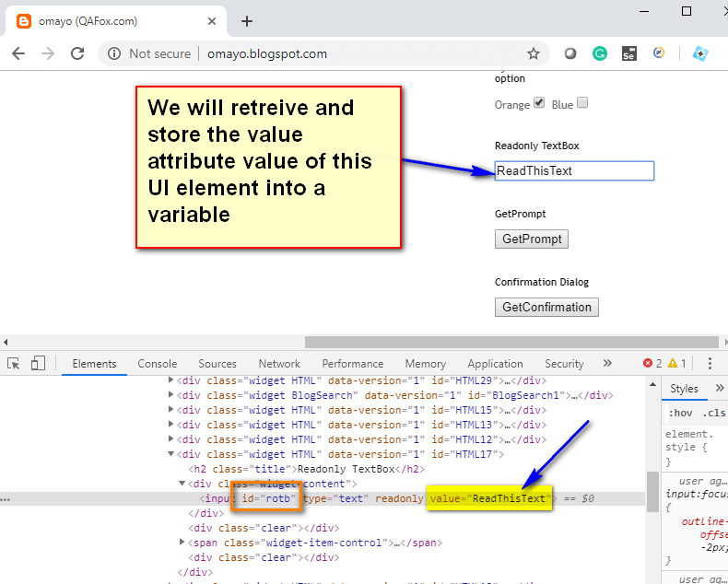This screenshot has width=728, height=584.
Task: Open the Selenium IDE extension icon
Action: point(629,53)
